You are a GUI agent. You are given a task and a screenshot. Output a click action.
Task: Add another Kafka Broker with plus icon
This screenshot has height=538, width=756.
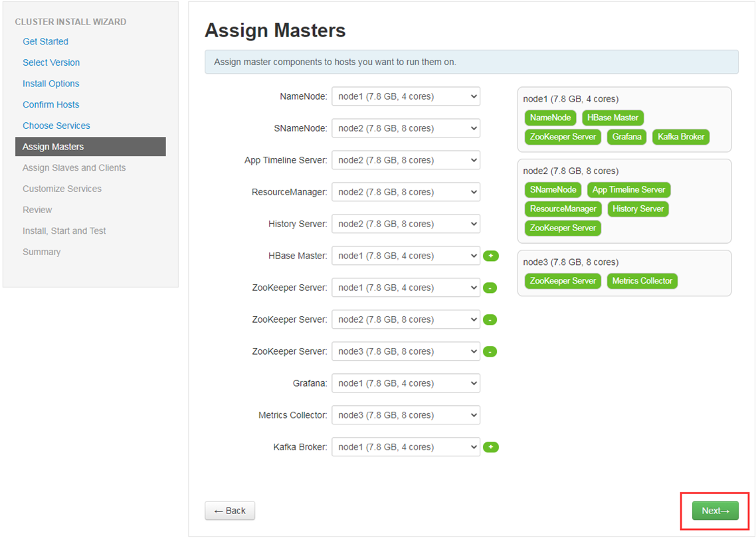(x=491, y=448)
